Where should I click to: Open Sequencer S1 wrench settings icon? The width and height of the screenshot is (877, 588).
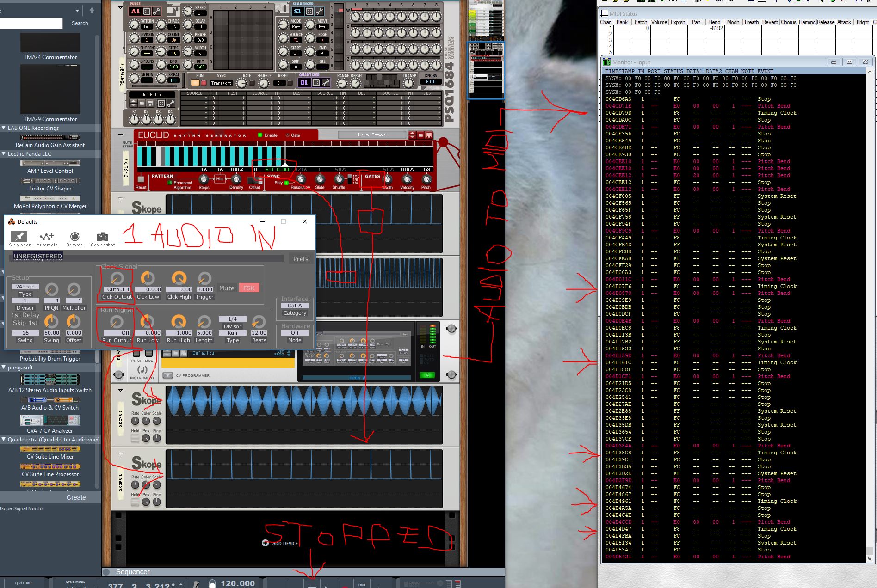[319, 11]
